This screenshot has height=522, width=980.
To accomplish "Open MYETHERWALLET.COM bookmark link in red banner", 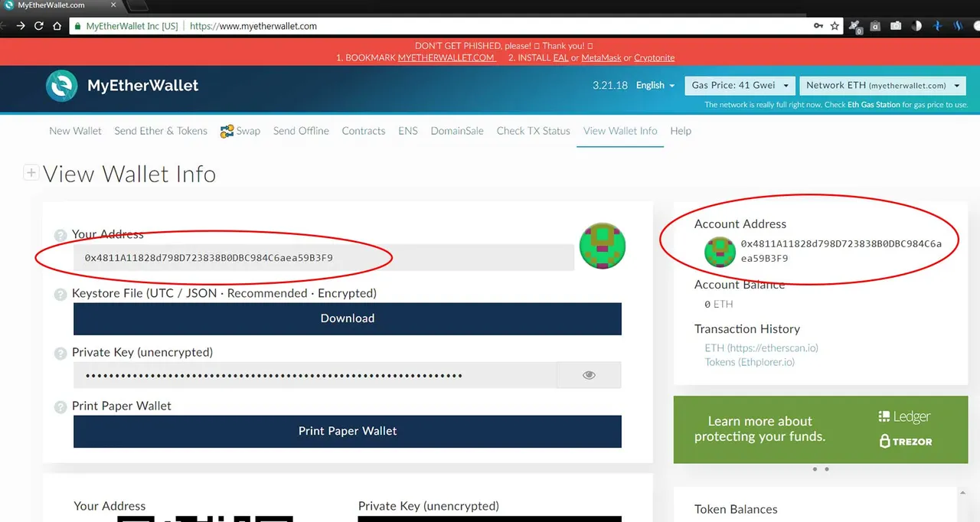I will tap(446, 57).
